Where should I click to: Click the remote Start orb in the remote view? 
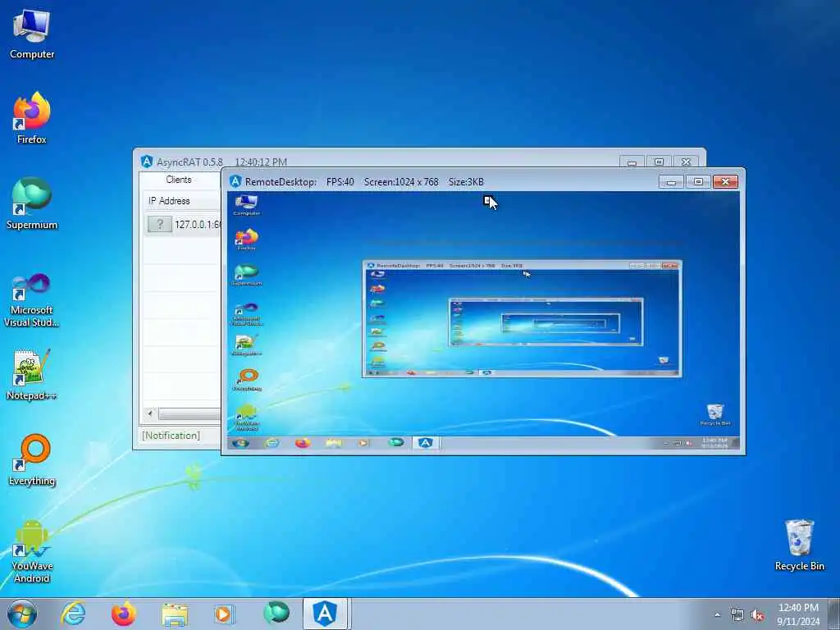[x=240, y=443]
